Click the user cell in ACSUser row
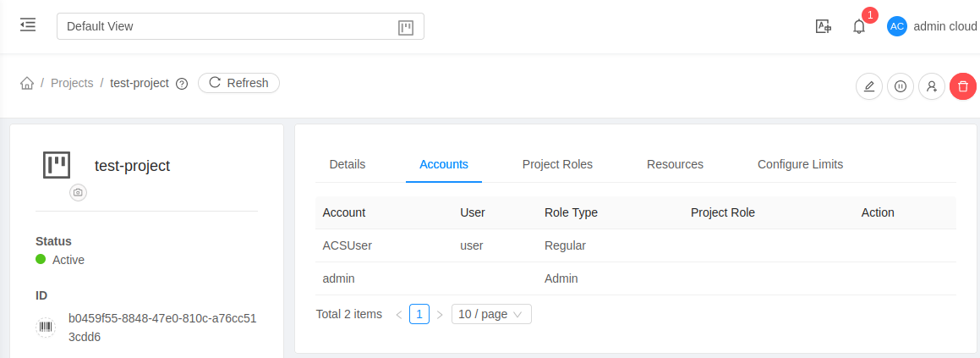 tap(471, 245)
